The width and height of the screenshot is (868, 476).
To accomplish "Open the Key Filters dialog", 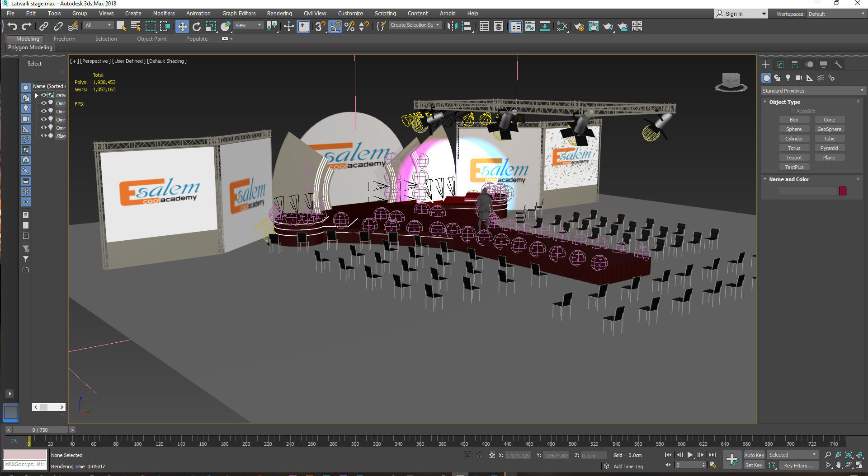I will pyautogui.click(x=798, y=465).
